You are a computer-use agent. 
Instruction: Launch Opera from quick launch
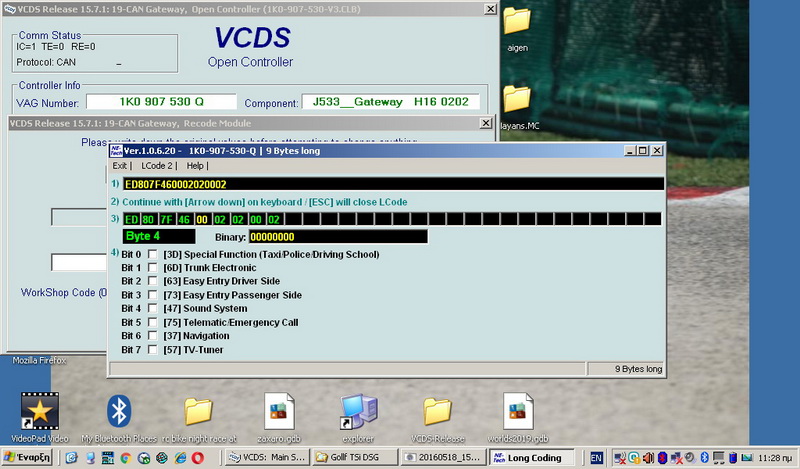coord(197,458)
